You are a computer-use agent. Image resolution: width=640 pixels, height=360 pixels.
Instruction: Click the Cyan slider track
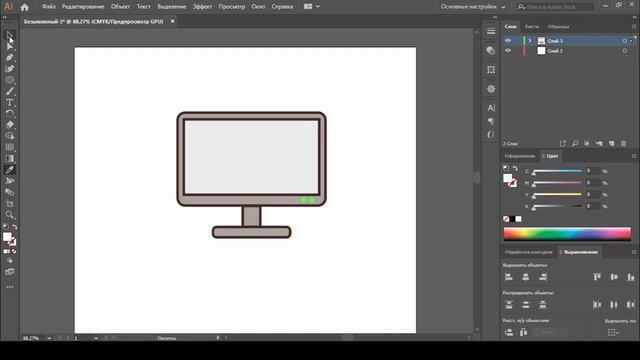(x=557, y=171)
